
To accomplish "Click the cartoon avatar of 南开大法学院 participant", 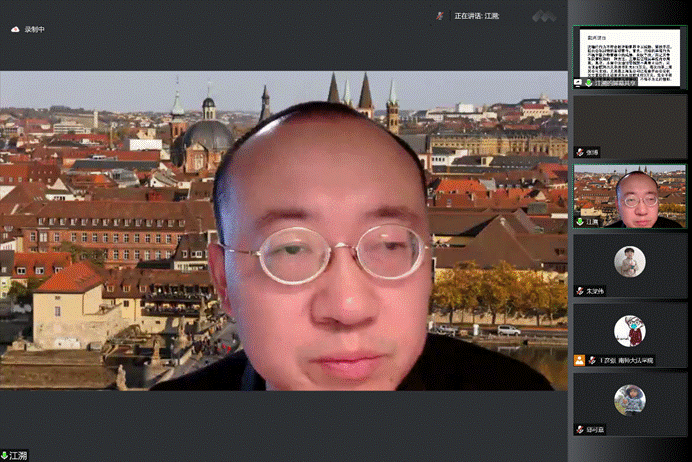I will pos(629,330).
